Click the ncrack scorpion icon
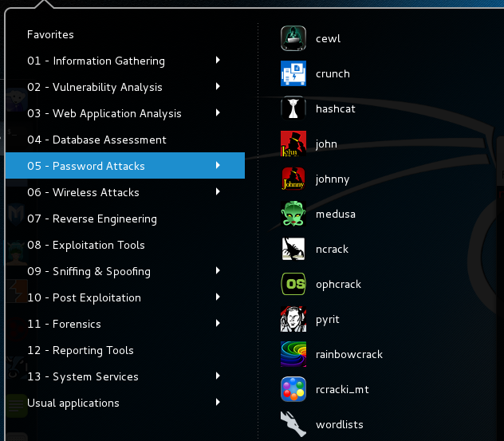Viewport: 504px width, 441px height. pos(293,249)
